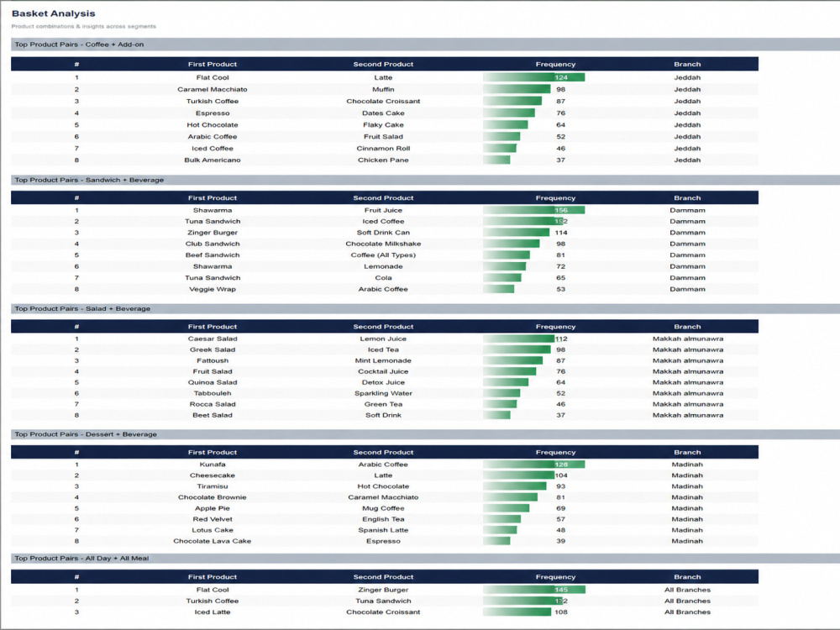The width and height of the screenshot is (840, 630).
Task: Click the 'Lotus Cake' cell
Action: point(213,530)
